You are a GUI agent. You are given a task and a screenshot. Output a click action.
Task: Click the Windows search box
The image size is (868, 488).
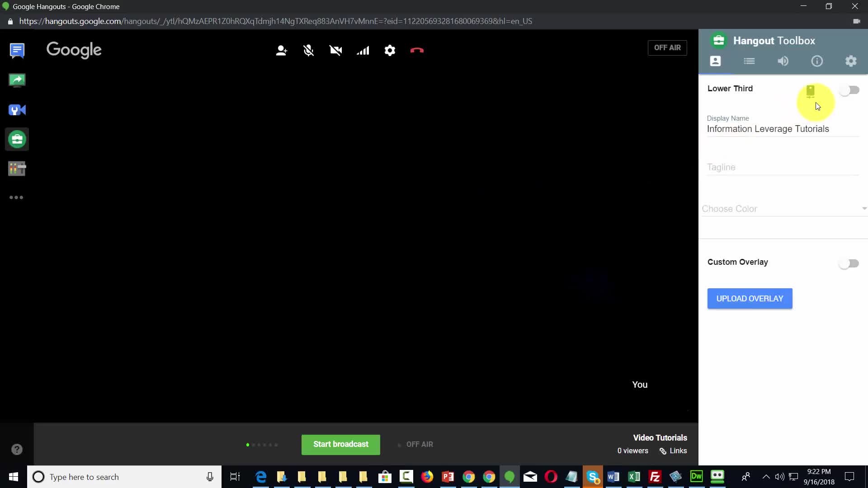coord(124,477)
